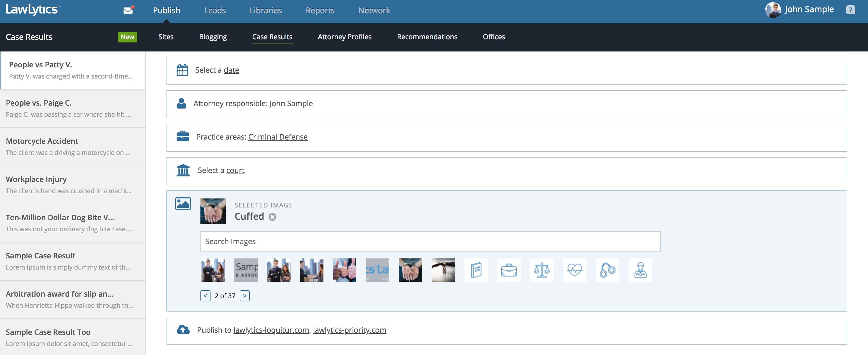Pick the thumbs-up photo thumbnail
The height and width of the screenshot is (355, 868).
(x=344, y=270)
